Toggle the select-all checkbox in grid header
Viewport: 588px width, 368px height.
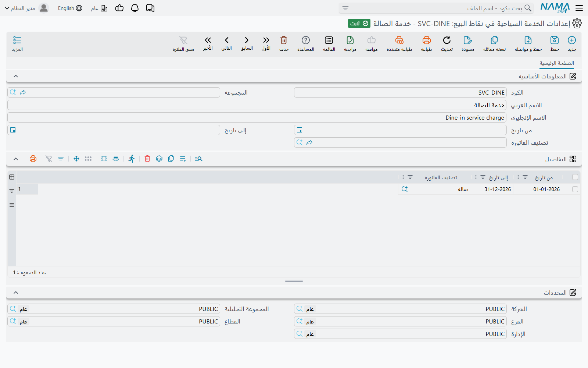point(575,177)
